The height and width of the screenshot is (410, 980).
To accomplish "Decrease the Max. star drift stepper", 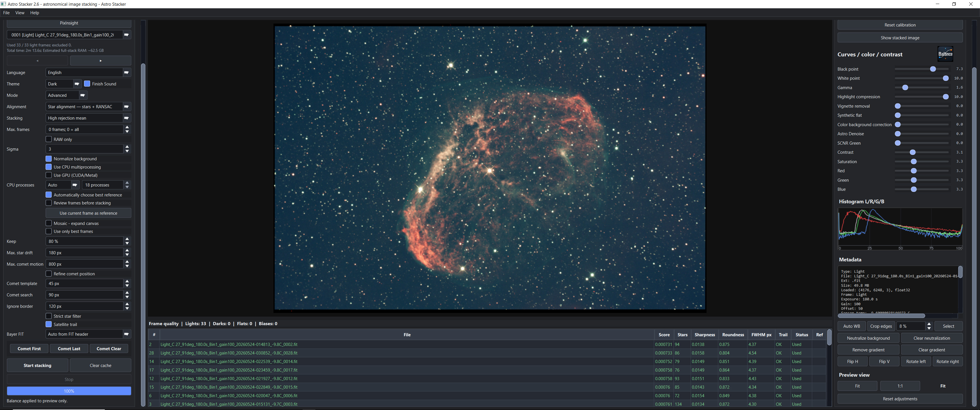I will coord(127,255).
